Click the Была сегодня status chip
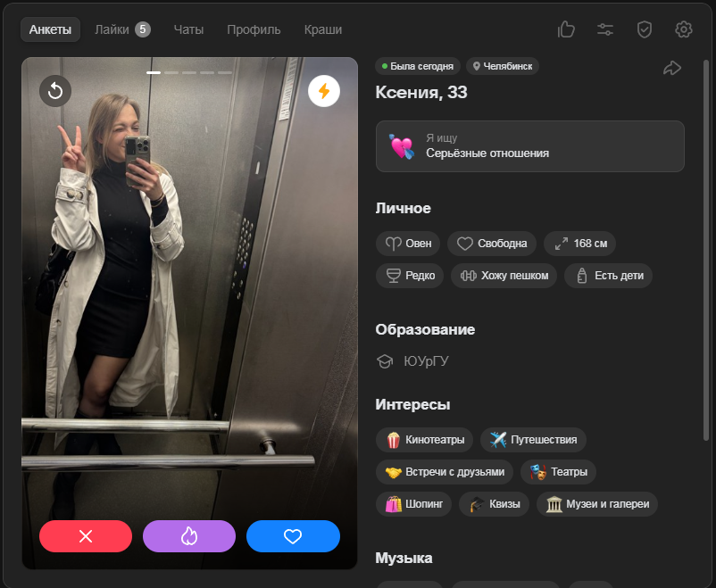 pos(418,66)
